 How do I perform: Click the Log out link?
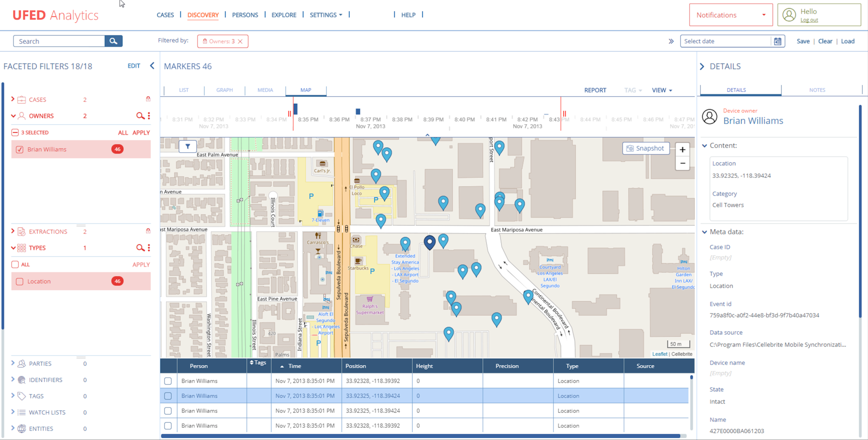(x=809, y=19)
